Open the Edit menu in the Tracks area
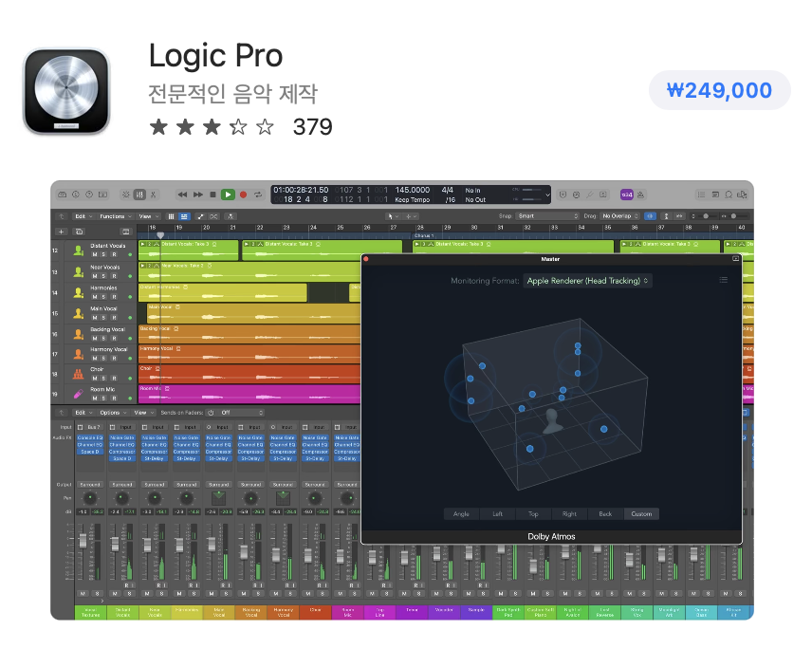This screenshot has height=649, width=812. tap(83, 216)
